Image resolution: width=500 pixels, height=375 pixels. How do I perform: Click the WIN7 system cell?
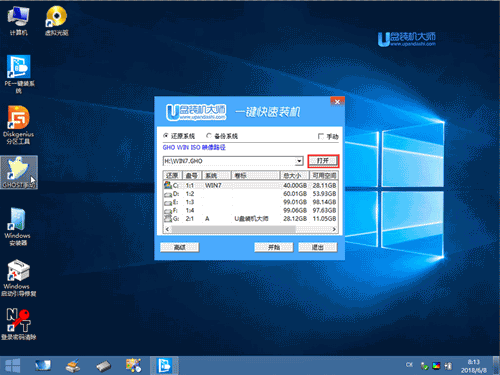tap(213, 185)
